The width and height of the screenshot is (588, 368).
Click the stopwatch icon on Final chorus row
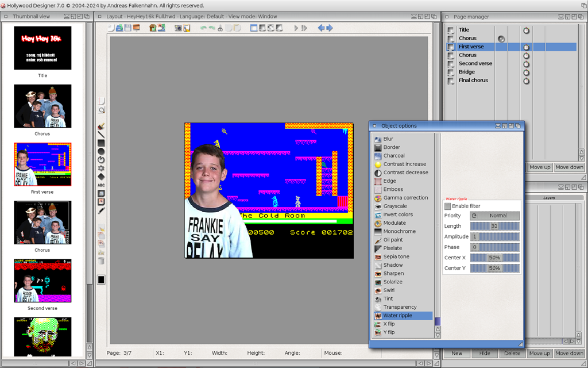pyautogui.click(x=526, y=80)
